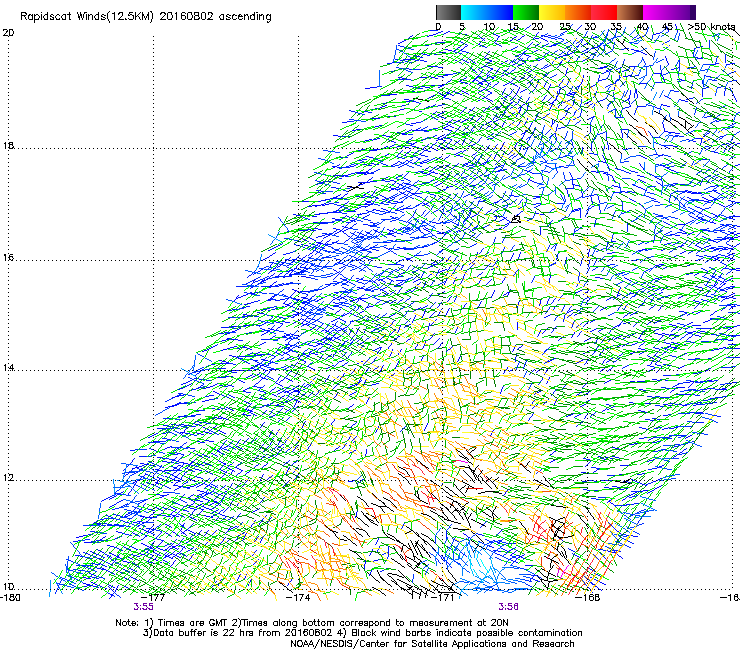This screenshot has width=740, height=650.
Task: Click the longitude axis label -177
Action: point(153,598)
